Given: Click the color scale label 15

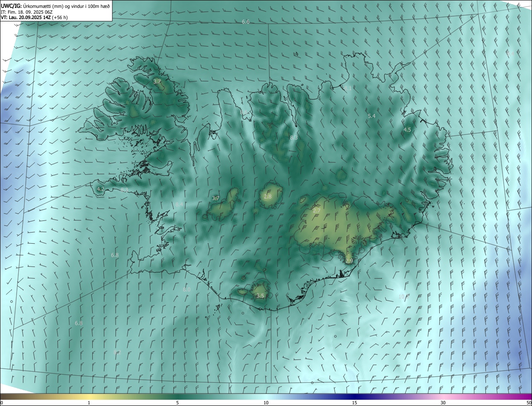Looking at the screenshot, I should pyautogui.click(x=355, y=403).
